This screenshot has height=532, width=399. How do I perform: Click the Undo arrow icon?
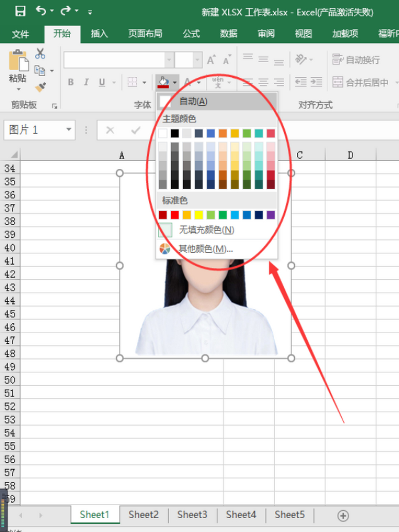pos(41,10)
